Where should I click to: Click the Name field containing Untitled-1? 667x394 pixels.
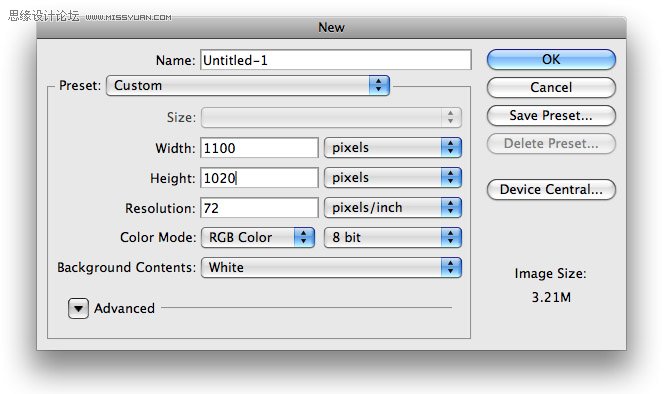click(336, 60)
